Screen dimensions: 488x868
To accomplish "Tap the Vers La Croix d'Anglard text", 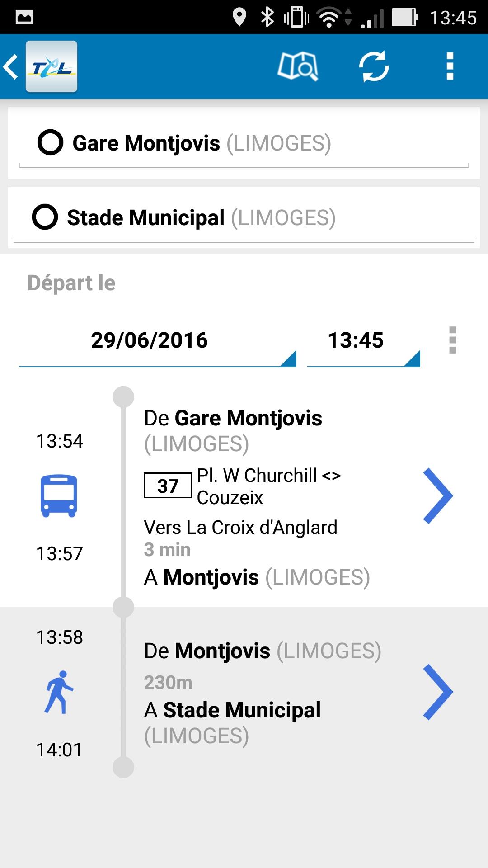I will pos(240,528).
